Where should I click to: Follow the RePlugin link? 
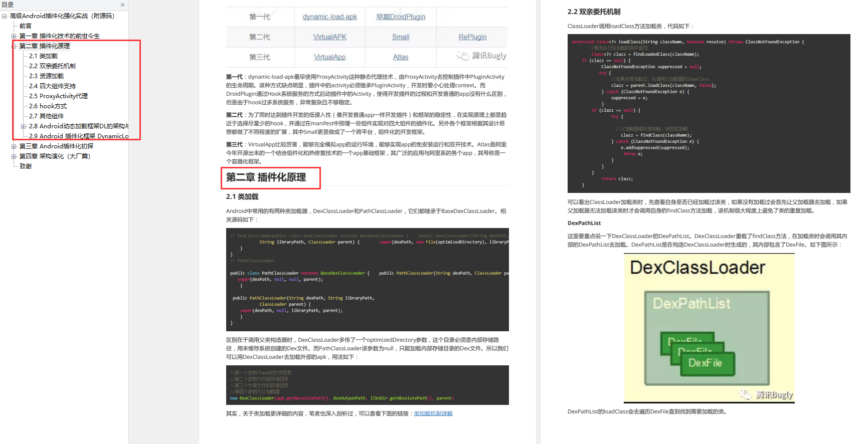(x=472, y=37)
